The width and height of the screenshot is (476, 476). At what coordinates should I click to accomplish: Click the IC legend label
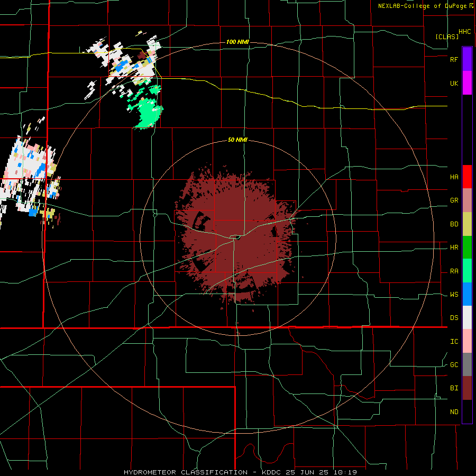(x=454, y=342)
